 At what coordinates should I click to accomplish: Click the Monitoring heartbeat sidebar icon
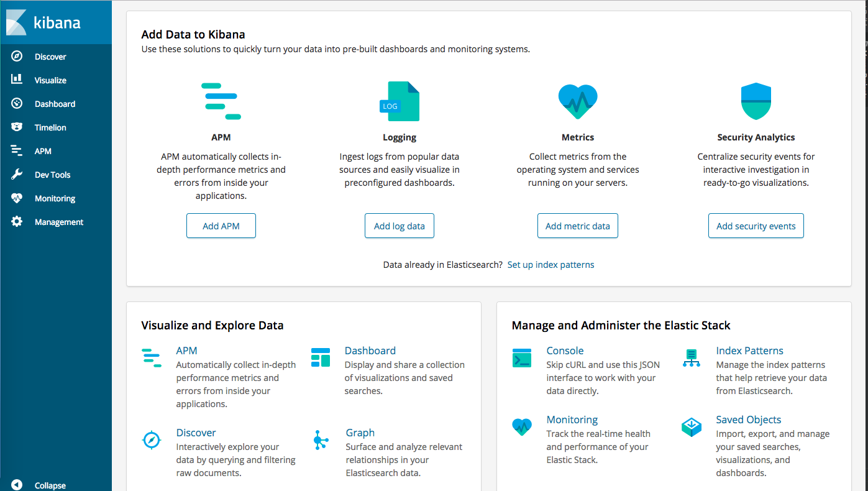coord(17,198)
